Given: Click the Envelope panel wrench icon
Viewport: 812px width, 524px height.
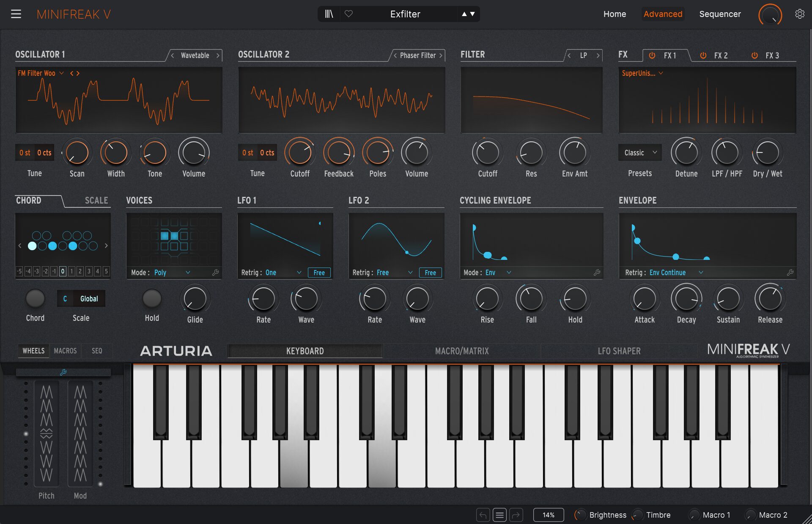Looking at the screenshot, I should (x=790, y=273).
